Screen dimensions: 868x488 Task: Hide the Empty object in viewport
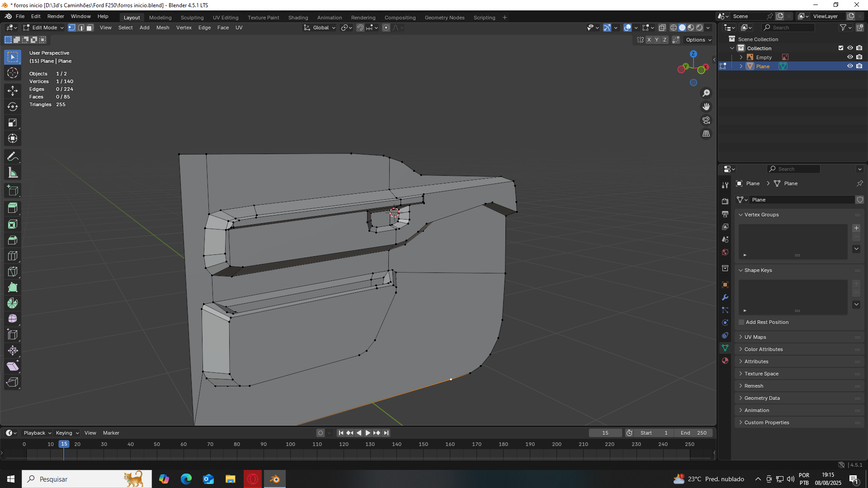pyautogui.click(x=850, y=57)
